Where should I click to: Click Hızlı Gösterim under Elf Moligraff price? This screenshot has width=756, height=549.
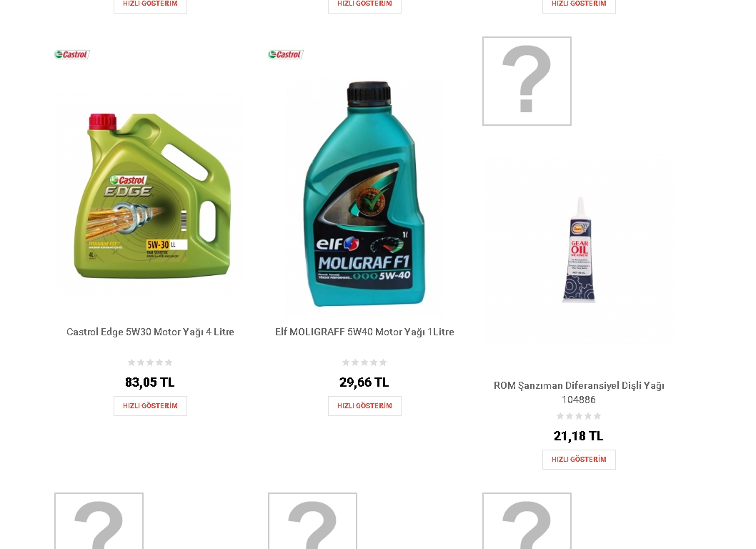click(x=364, y=406)
